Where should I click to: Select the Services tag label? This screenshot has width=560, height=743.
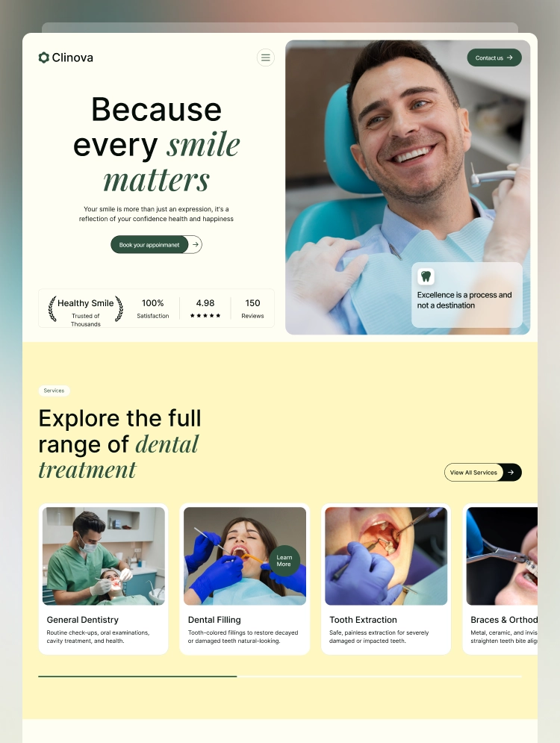54,391
